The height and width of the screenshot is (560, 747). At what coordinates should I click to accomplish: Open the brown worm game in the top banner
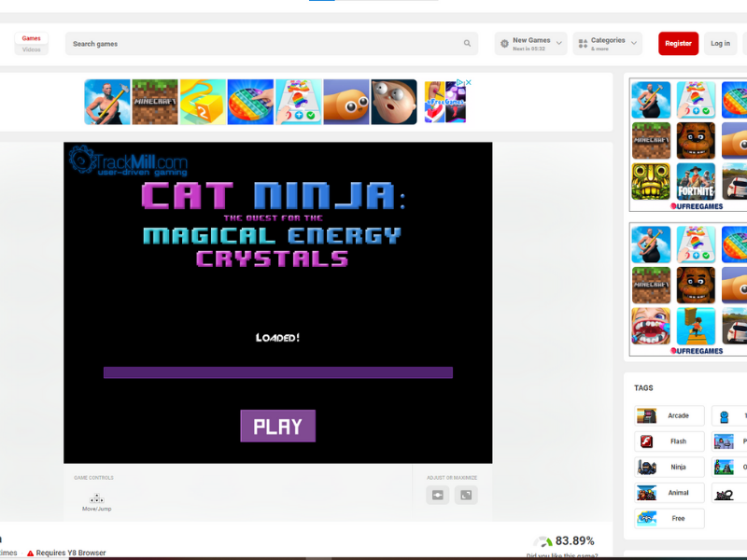[346, 102]
